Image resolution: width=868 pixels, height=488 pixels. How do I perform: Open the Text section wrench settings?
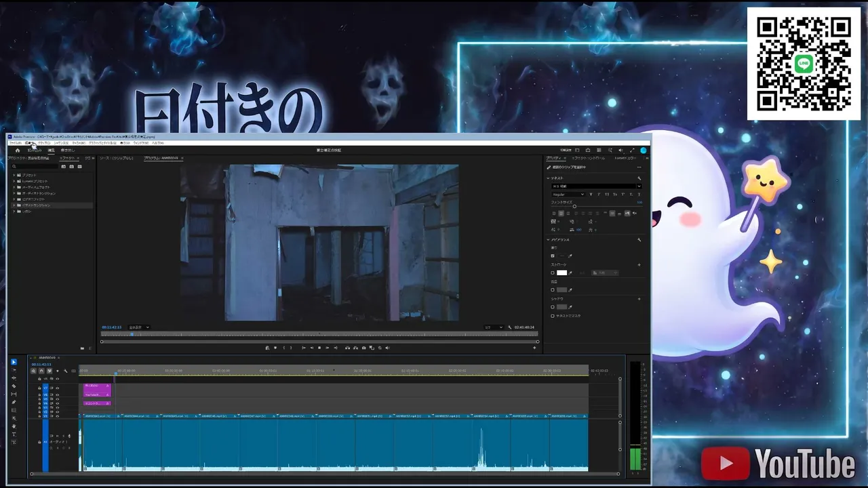click(639, 178)
